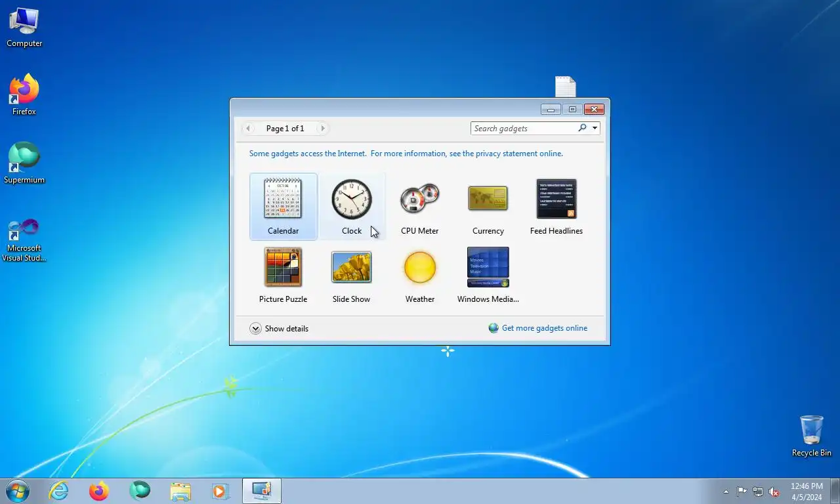Select the Calendar gadget icon
Image resolution: width=840 pixels, height=504 pixels.
pos(283,198)
